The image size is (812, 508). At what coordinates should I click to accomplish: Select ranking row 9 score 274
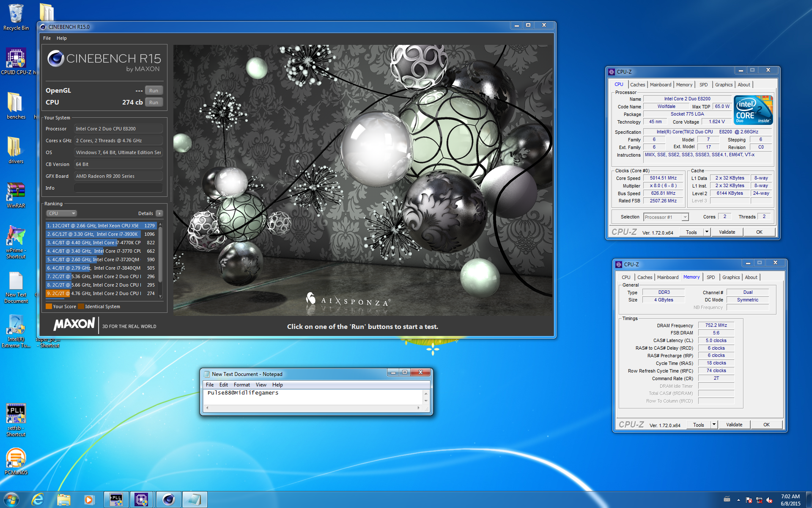pyautogui.click(x=101, y=293)
